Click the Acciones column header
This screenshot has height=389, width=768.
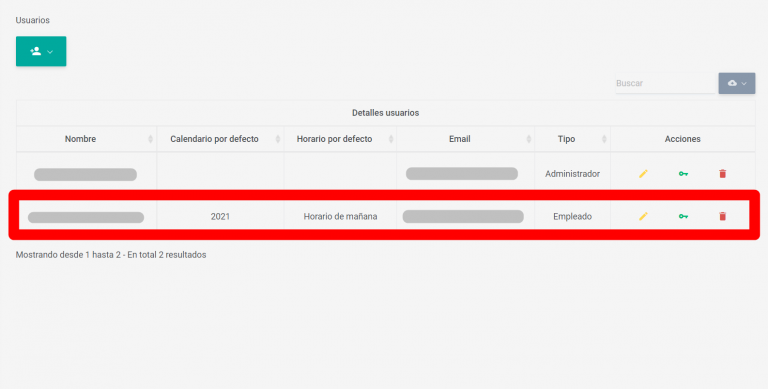pyautogui.click(x=683, y=139)
